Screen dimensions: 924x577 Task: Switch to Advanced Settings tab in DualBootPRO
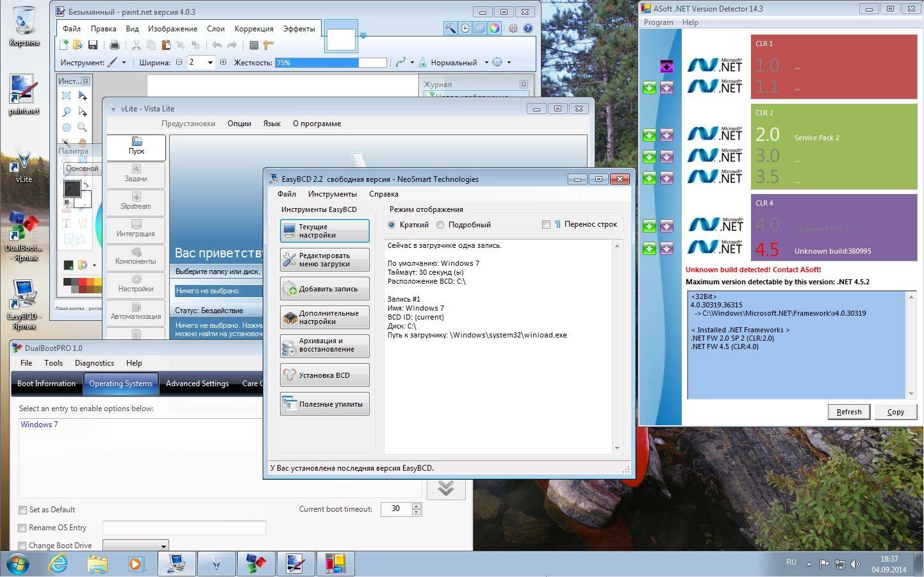[x=197, y=384]
